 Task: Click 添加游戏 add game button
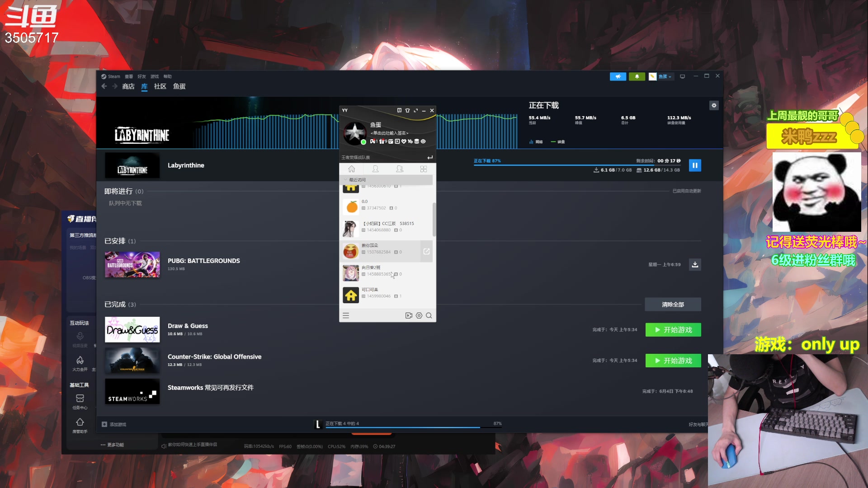114,424
